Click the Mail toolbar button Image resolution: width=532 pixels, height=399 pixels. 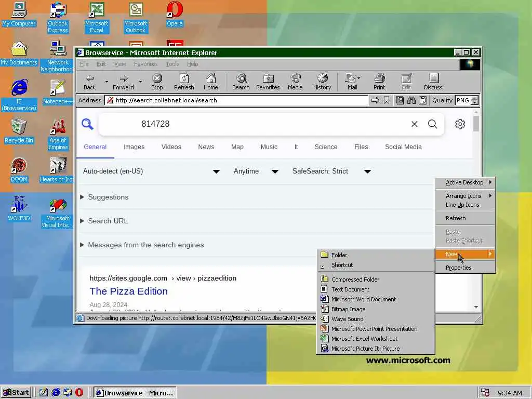click(352, 82)
